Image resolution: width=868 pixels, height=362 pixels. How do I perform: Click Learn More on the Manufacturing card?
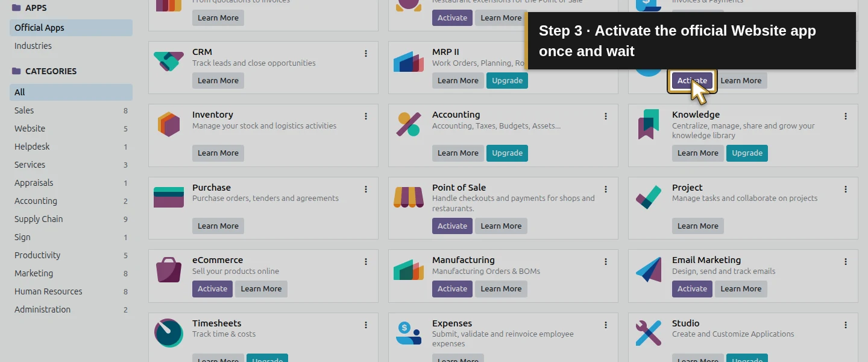coord(501,289)
